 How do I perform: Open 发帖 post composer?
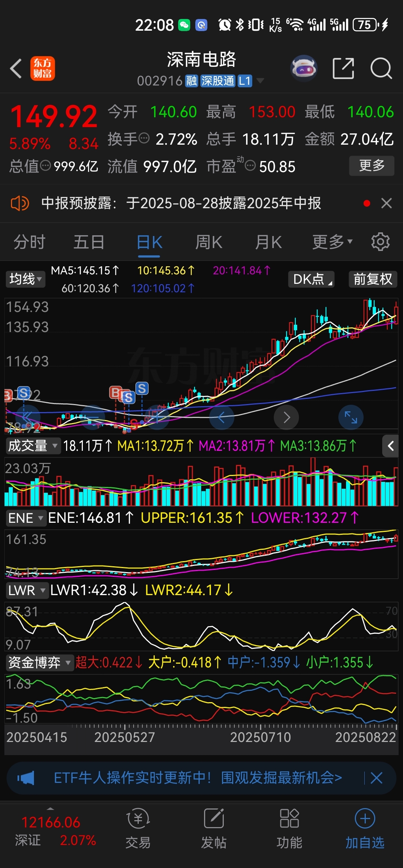click(214, 828)
